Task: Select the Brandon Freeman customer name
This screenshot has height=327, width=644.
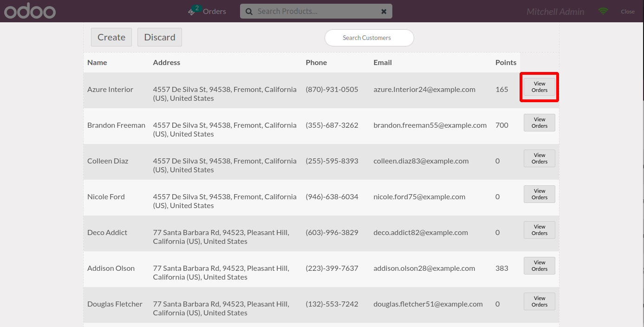Action: 116,125
